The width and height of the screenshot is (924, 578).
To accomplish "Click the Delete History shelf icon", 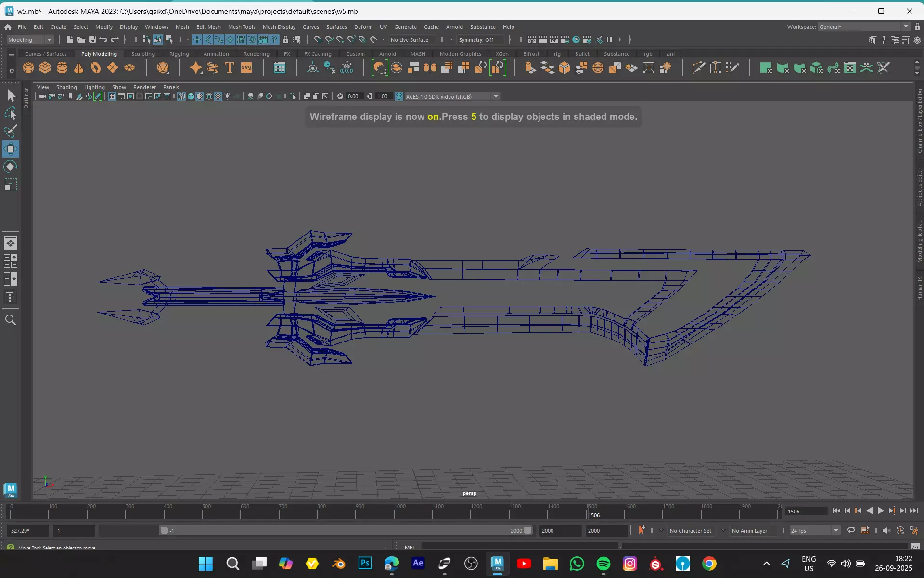I will pos(330,68).
